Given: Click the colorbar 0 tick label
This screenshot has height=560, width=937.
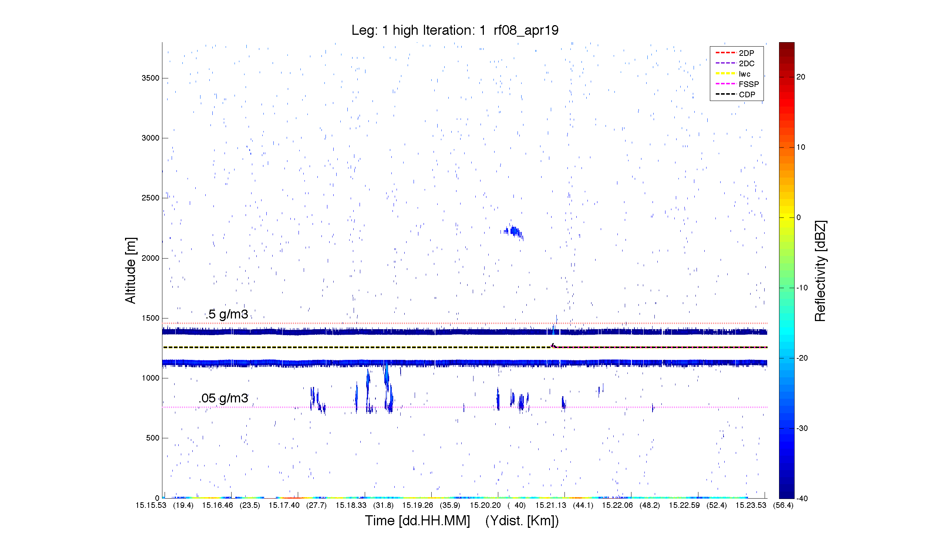Looking at the screenshot, I should tap(798, 217).
